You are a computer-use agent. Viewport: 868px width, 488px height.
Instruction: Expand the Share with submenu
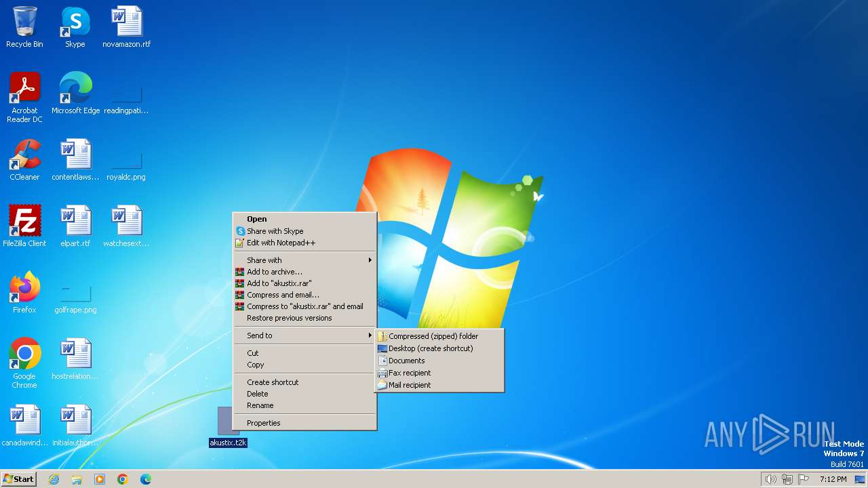(304, 260)
